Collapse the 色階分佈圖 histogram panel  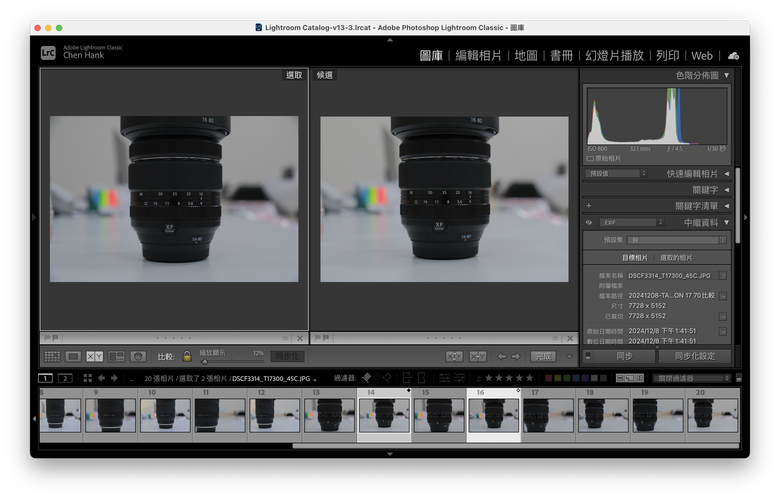pos(727,75)
